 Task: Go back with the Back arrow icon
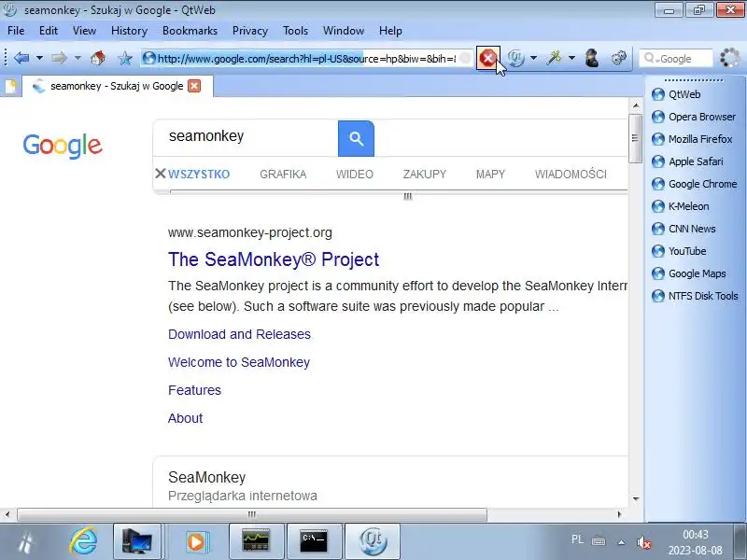coord(21,58)
